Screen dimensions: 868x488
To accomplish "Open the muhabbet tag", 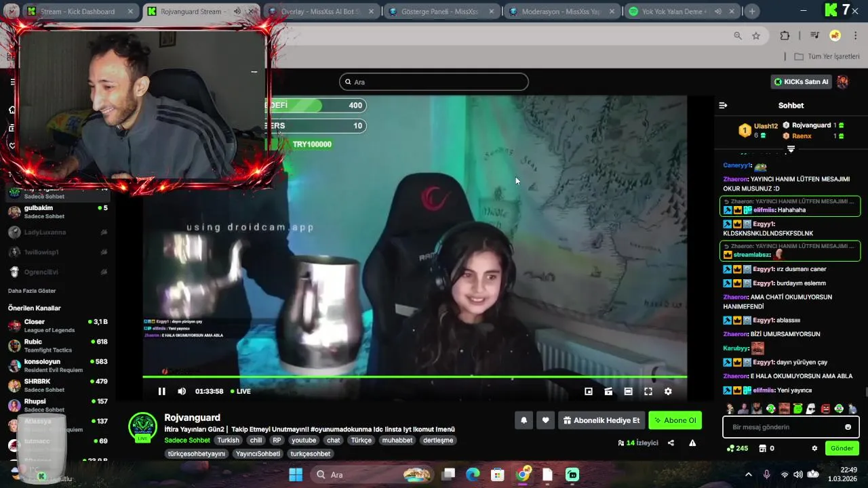I will coord(397,440).
